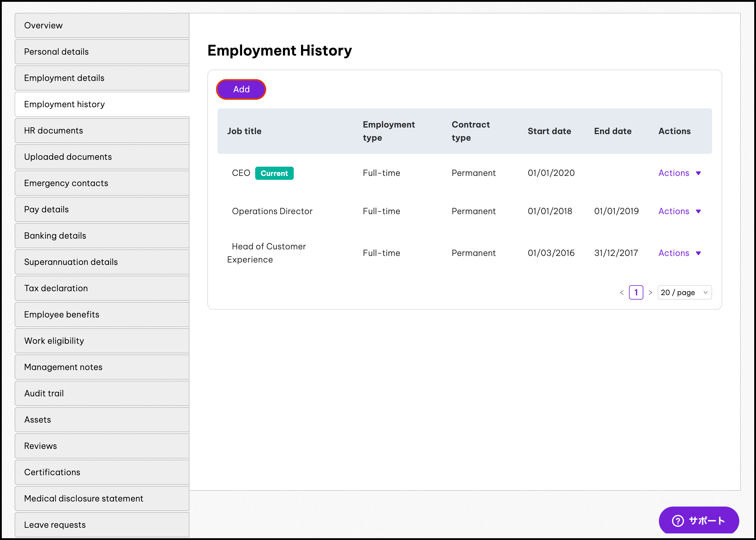Image resolution: width=756 pixels, height=540 pixels.
Task: Switch to the Employment history tab
Action: point(64,104)
